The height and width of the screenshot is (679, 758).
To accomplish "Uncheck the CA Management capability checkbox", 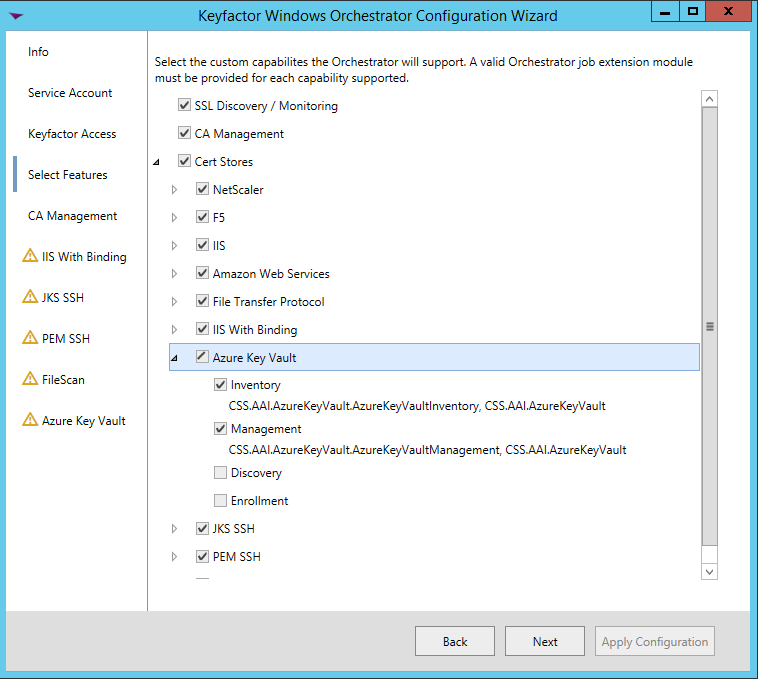I will click(184, 133).
